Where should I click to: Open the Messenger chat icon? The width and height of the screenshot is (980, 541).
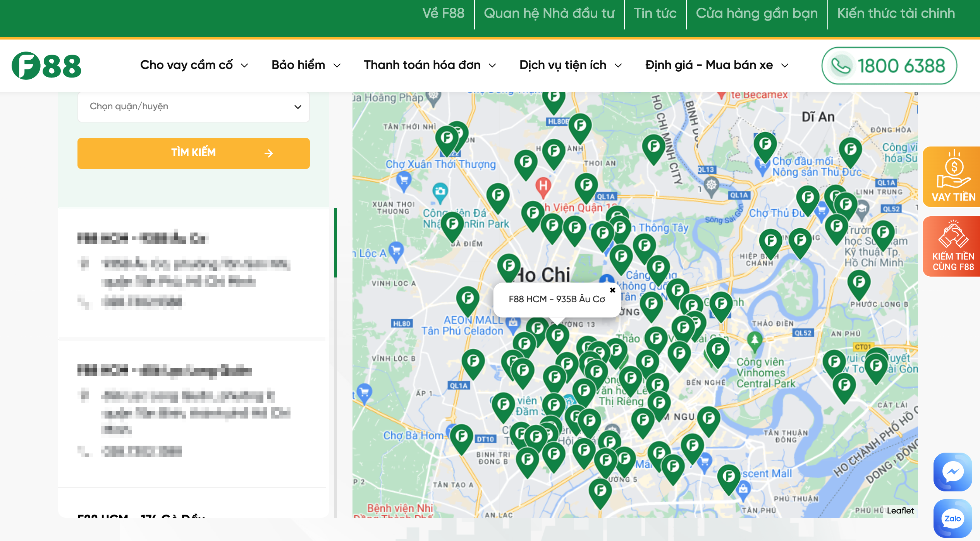952,472
